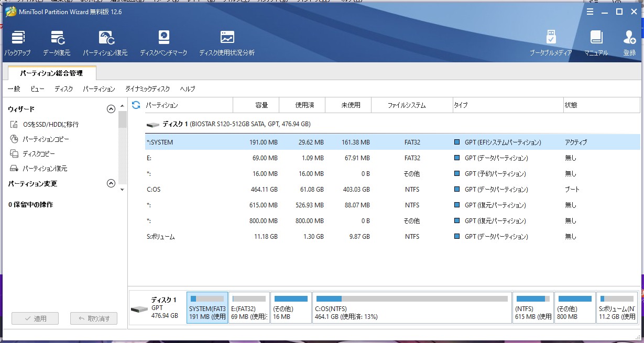Open パーティション復元 (Partition Recovery) from top toolbar
This screenshot has height=343, width=644.
coord(105,43)
